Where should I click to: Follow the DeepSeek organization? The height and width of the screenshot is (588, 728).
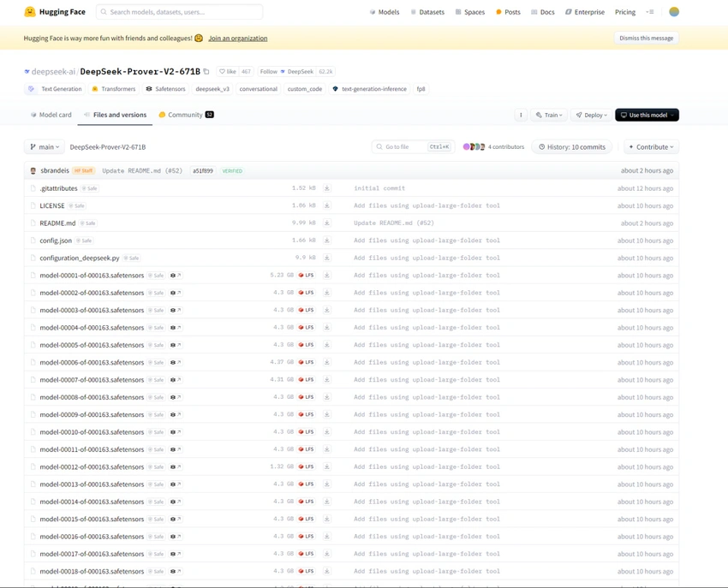tap(268, 72)
